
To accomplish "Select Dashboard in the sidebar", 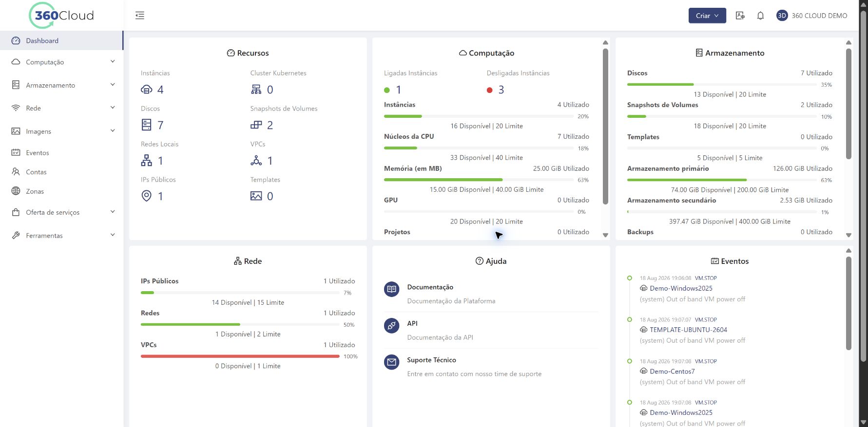I will point(62,41).
